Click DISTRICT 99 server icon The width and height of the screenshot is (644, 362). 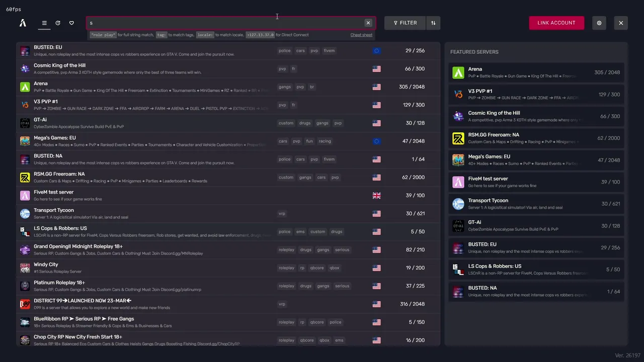tap(25, 304)
